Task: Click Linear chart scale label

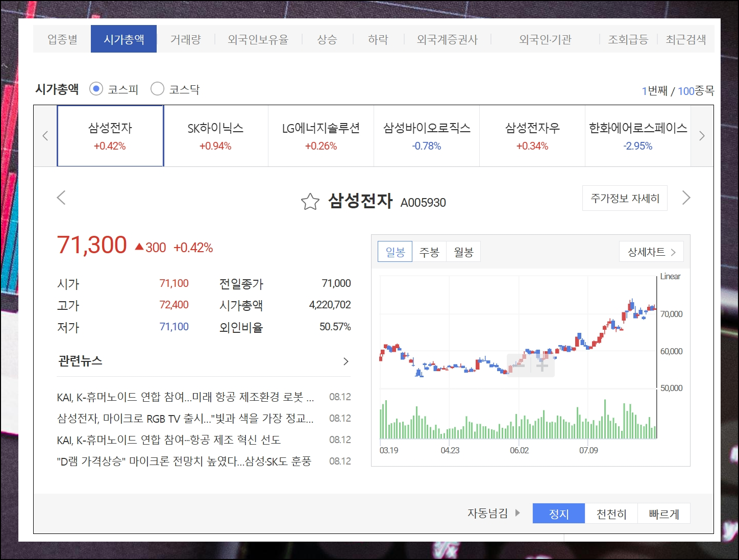Action: [x=670, y=276]
